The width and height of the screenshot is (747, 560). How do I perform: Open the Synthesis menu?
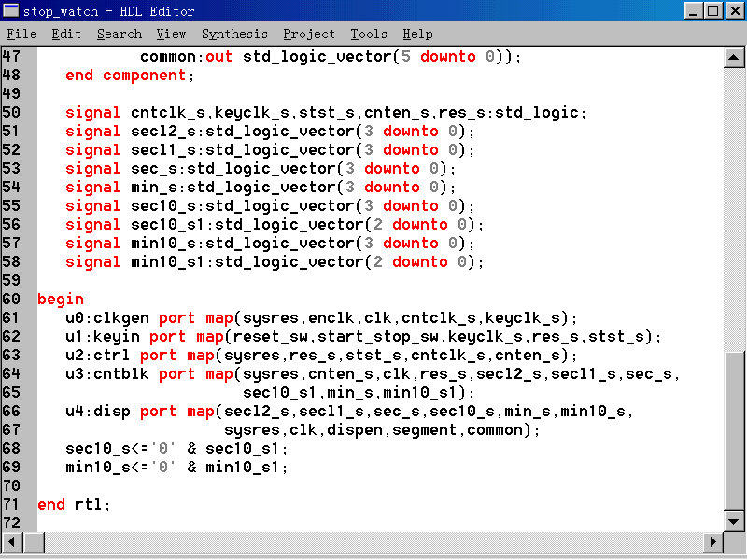pyautogui.click(x=234, y=35)
